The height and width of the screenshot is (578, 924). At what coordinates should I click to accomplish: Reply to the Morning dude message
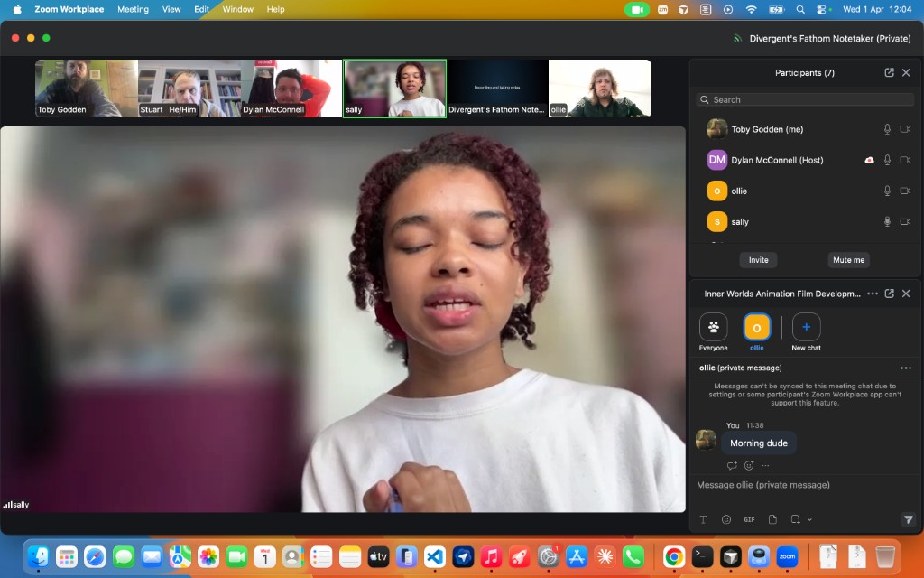[732, 466]
